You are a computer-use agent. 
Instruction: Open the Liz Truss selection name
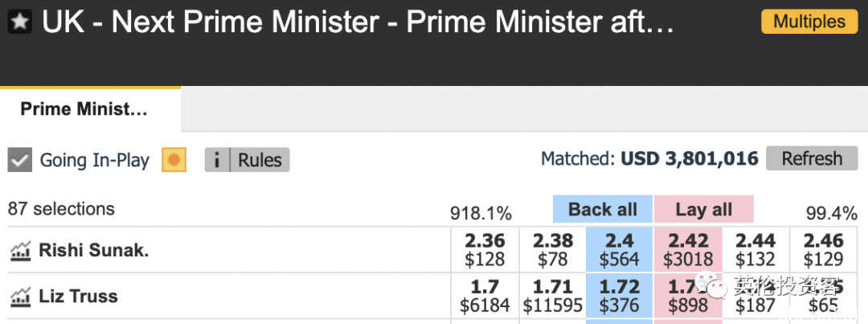point(78,297)
